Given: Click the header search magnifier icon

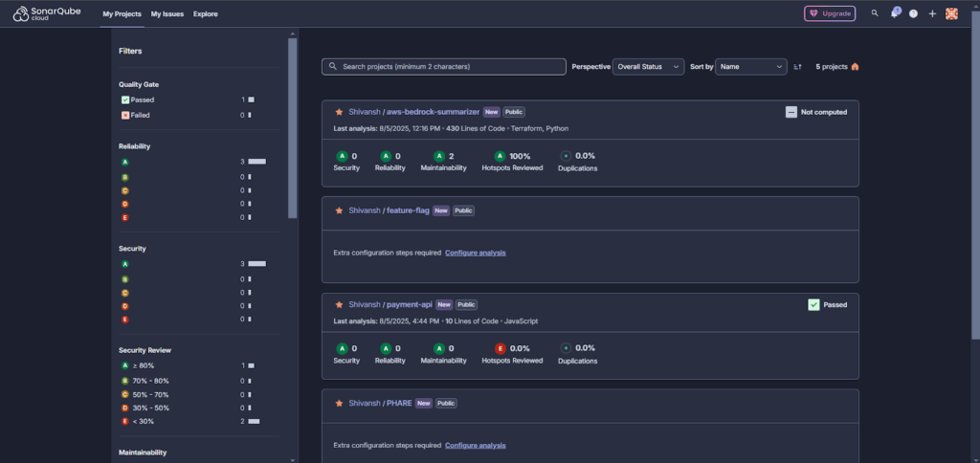Looking at the screenshot, I should pyautogui.click(x=875, y=13).
